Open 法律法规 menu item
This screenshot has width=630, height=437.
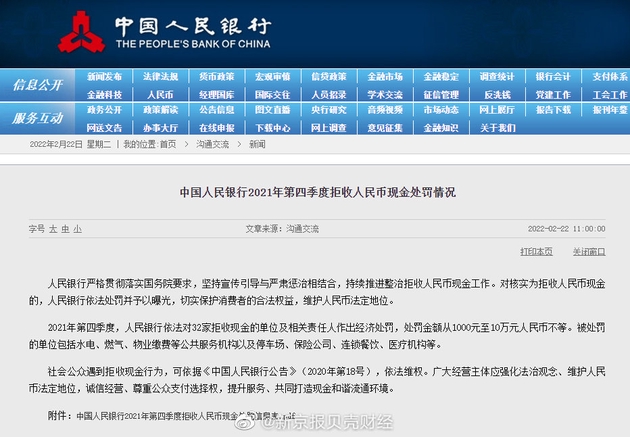point(160,77)
